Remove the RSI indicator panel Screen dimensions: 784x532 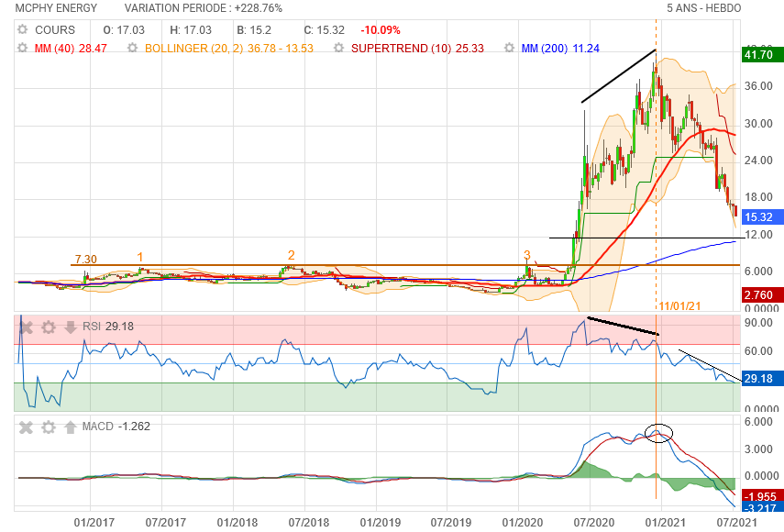point(26,327)
